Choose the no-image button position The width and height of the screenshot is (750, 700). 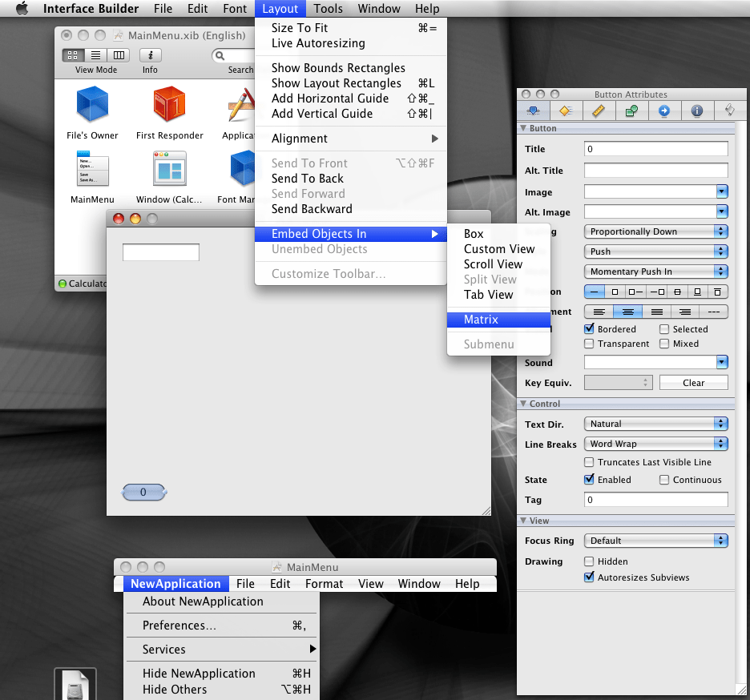point(595,292)
